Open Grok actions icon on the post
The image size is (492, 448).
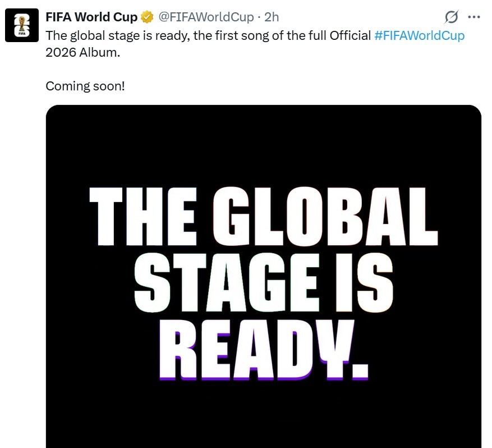(450, 17)
